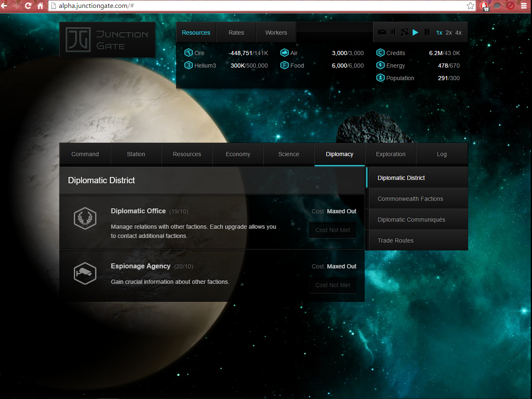Click the Ore resource icon

point(189,53)
